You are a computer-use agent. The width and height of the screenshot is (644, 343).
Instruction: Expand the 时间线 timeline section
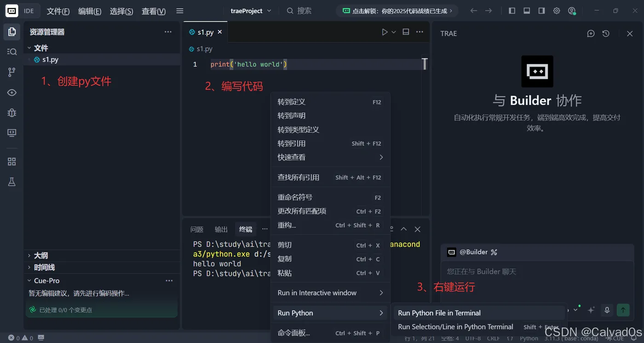tap(29, 267)
